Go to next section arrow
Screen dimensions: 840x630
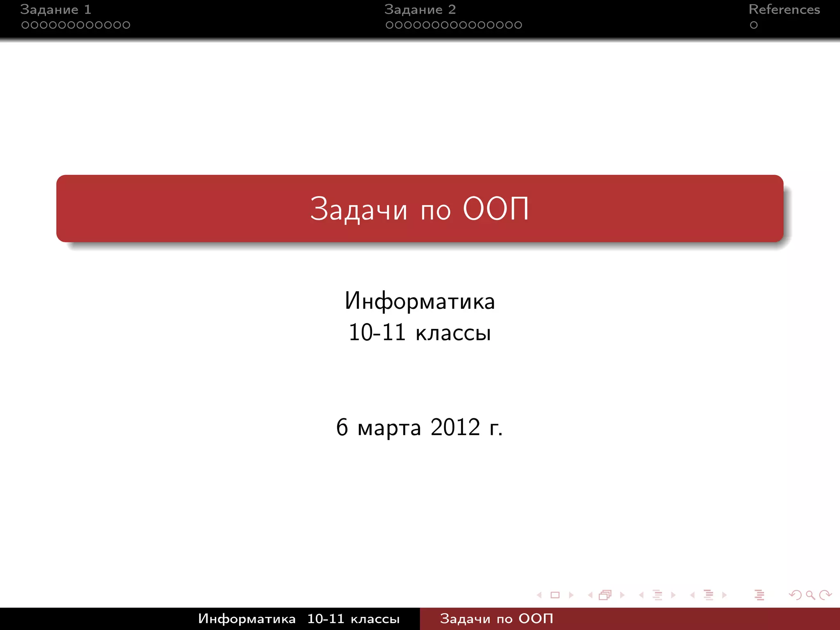[x=724, y=595]
